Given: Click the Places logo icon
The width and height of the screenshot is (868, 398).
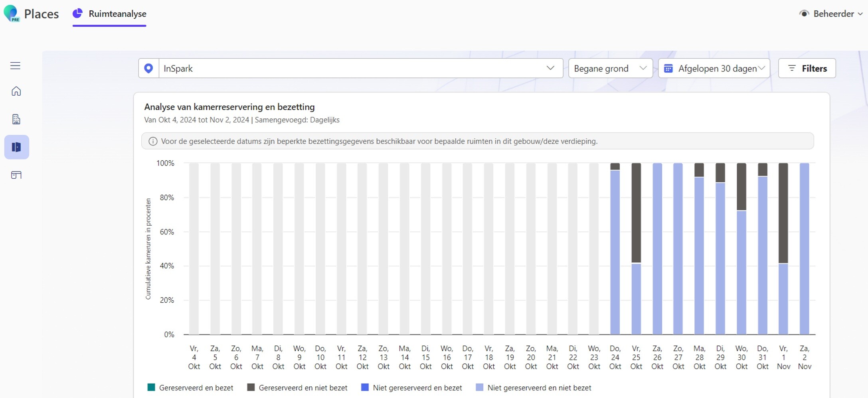Looking at the screenshot, I should [11, 14].
